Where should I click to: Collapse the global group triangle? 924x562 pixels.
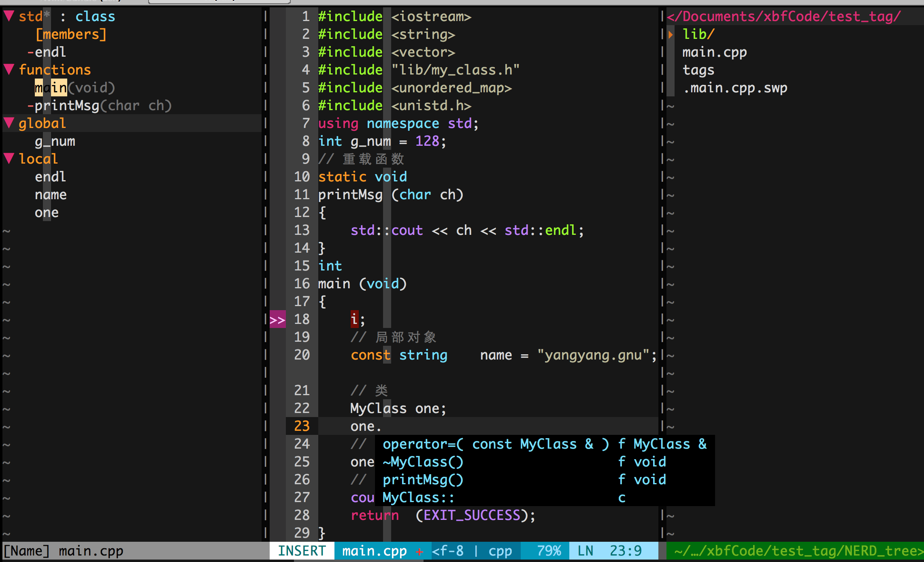(x=9, y=123)
